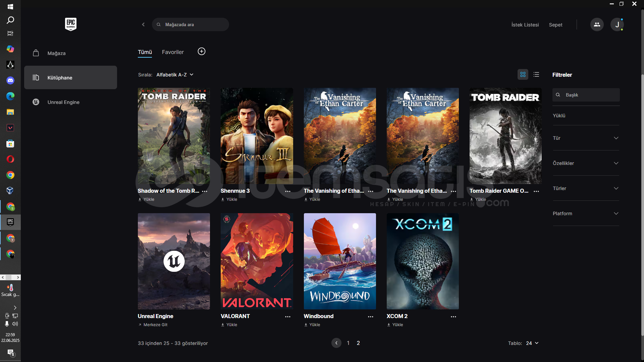
Task: Open File Explorer from taskbar
Action: (x=10, y=112)
